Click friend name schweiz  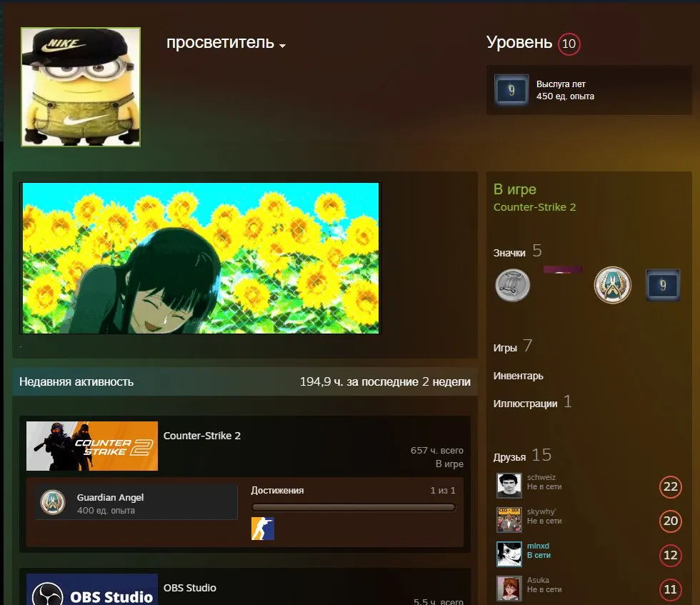coord(541,477)
